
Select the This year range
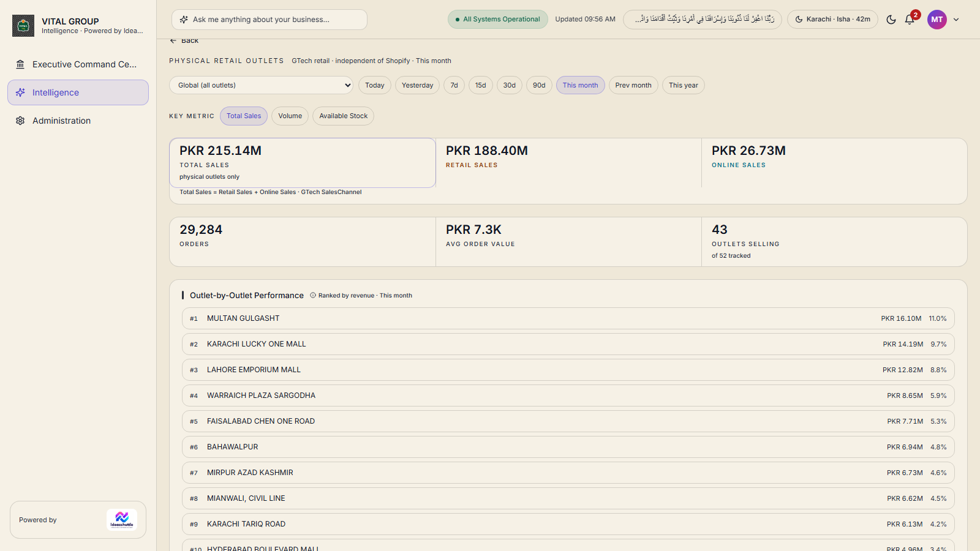(x=684, y=85)
